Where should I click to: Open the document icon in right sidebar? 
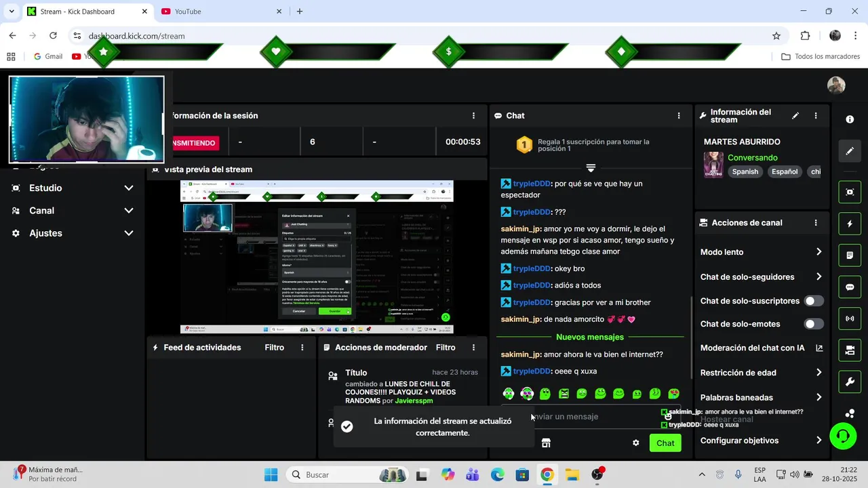point(850,256)
